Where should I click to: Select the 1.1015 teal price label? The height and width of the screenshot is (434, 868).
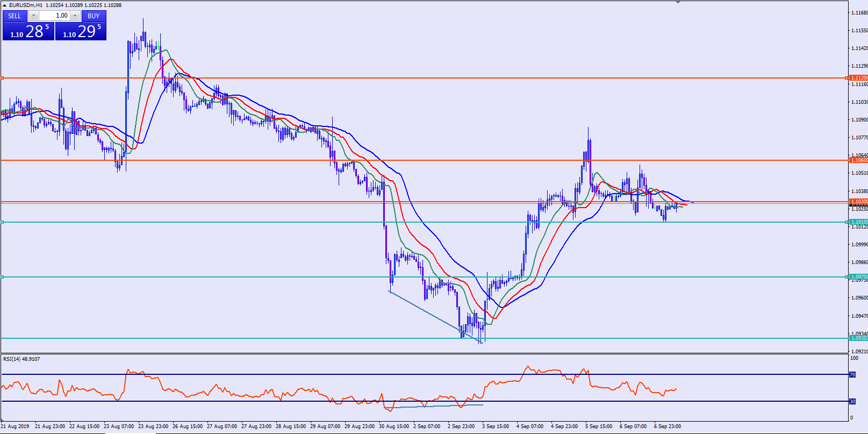858,222
